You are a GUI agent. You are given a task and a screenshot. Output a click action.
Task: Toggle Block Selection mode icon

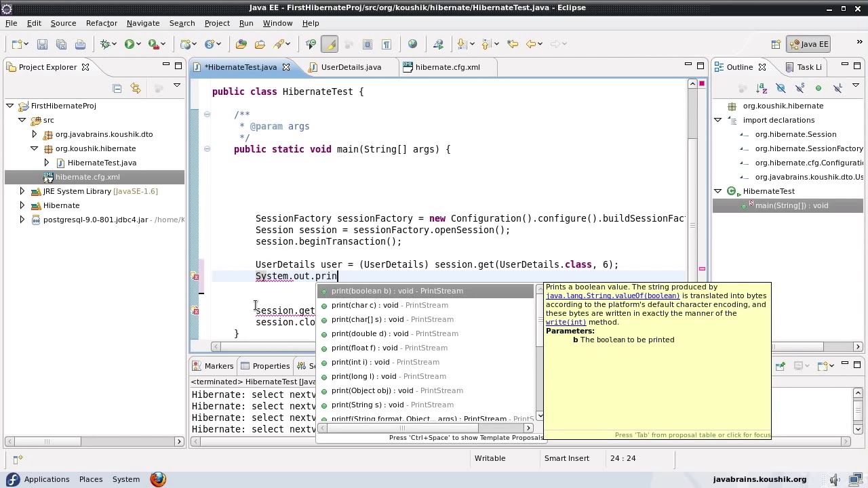[x=368, y=44]
